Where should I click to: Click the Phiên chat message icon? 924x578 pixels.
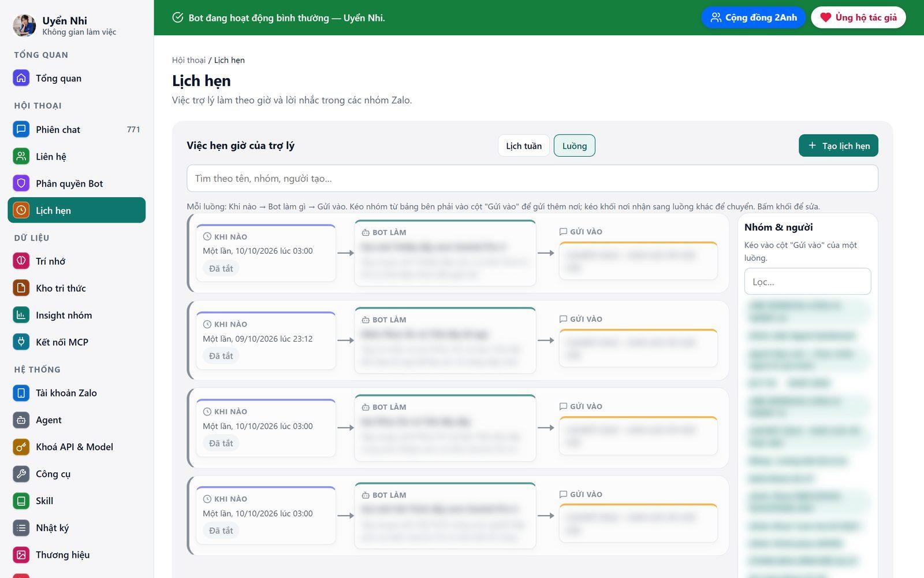coord(21,129)
